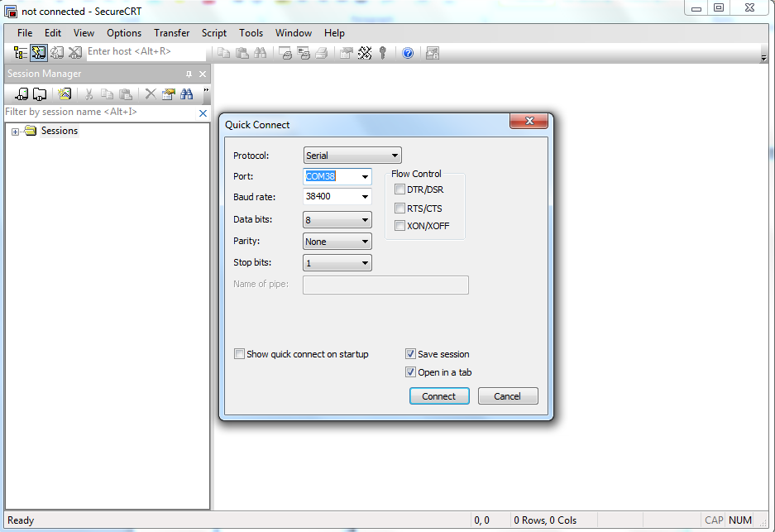Click New Folder icon in Session Manager

tap(40, 94)
